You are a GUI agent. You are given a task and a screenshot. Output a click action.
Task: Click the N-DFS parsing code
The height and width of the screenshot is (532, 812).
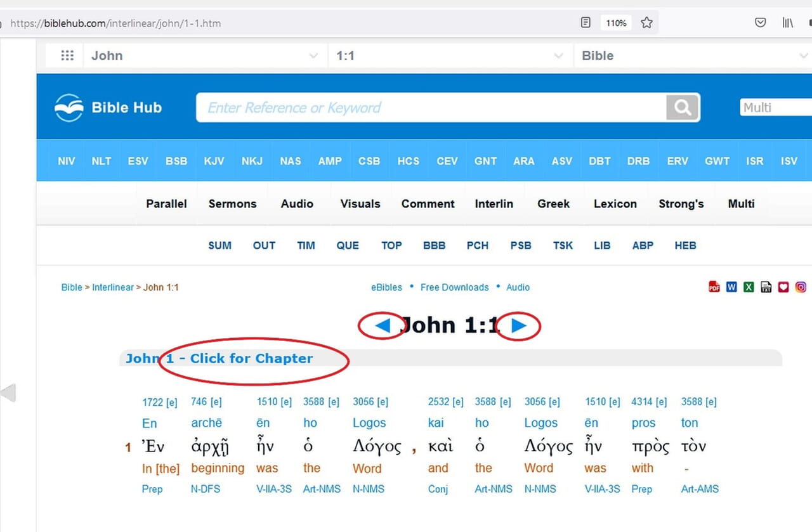(206, 489)
